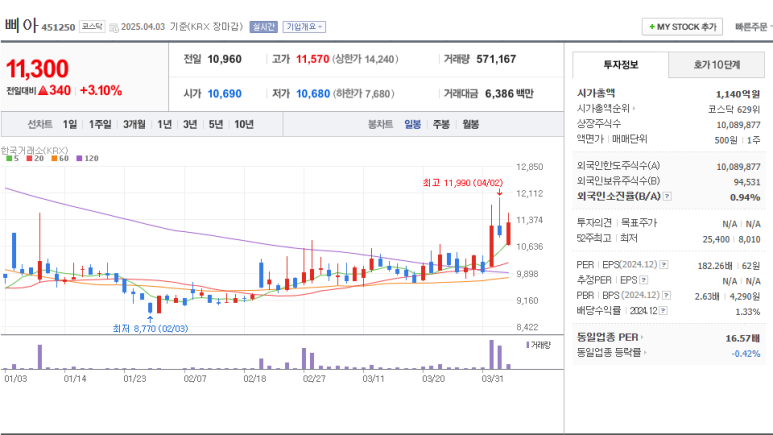Select the 3년 line chart period
This screenshot has height=435, width=773.
tap(190, 124)
